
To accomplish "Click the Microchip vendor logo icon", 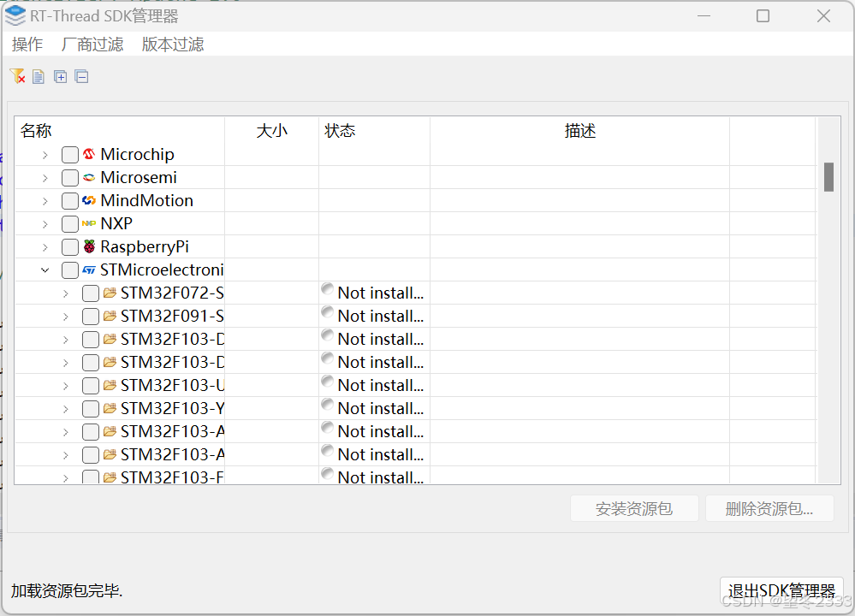I will tap(89, 154).
